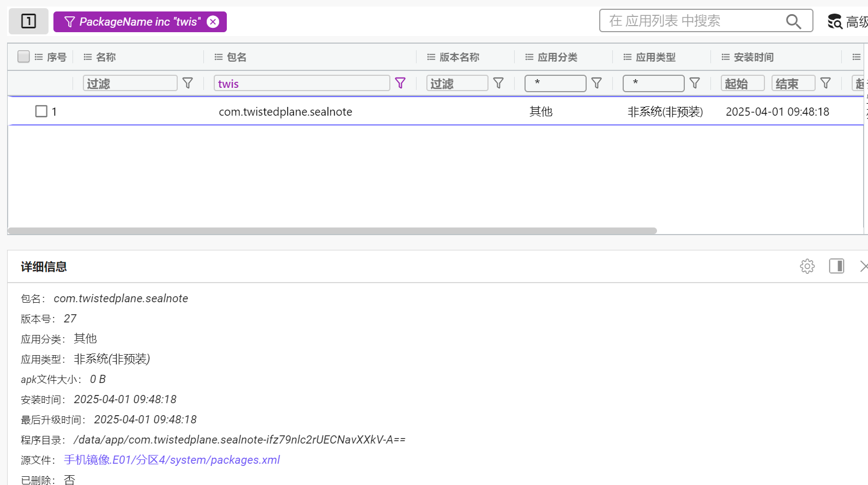Click the magnifier search icon

[793, 21]
